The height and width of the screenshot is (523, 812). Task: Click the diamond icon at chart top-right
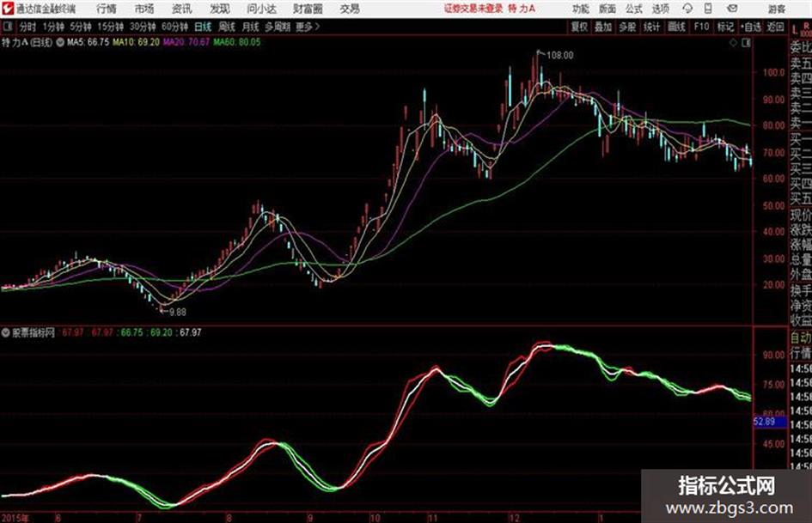733,43
